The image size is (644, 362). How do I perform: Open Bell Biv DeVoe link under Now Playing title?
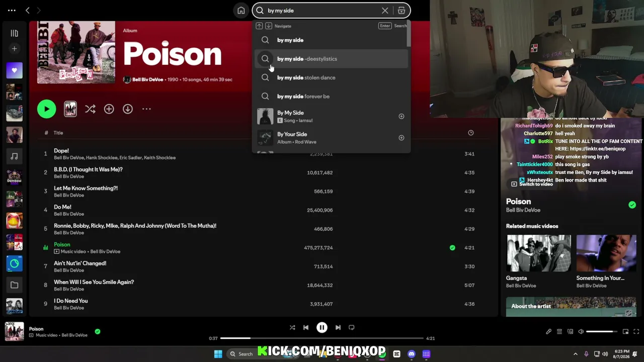523,210
